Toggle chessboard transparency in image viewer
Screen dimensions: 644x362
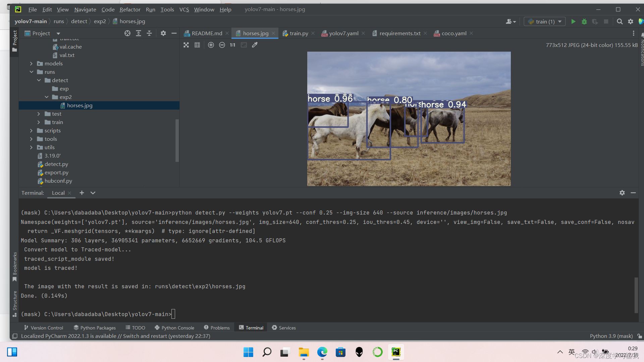(x=186, y=45)
